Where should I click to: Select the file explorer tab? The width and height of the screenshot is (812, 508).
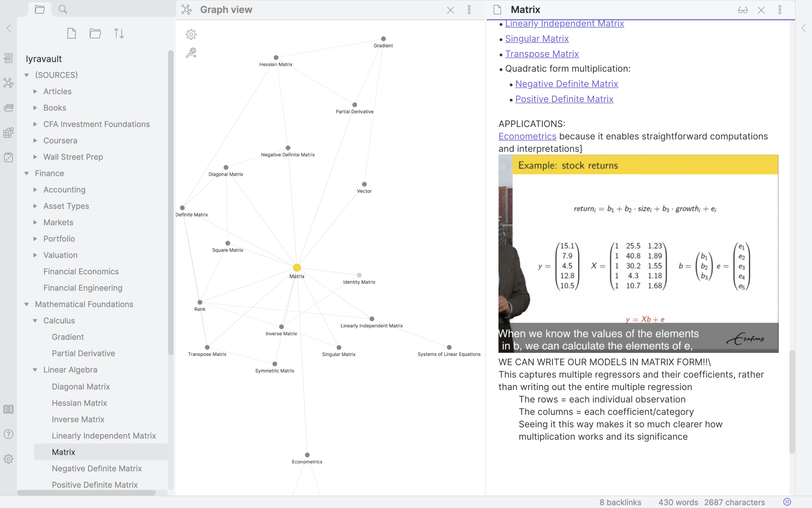pyautogui.click(x=40, y=9)
